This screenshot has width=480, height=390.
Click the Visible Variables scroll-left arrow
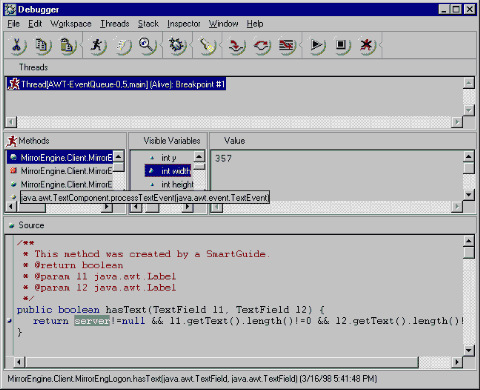pos(136,207)
